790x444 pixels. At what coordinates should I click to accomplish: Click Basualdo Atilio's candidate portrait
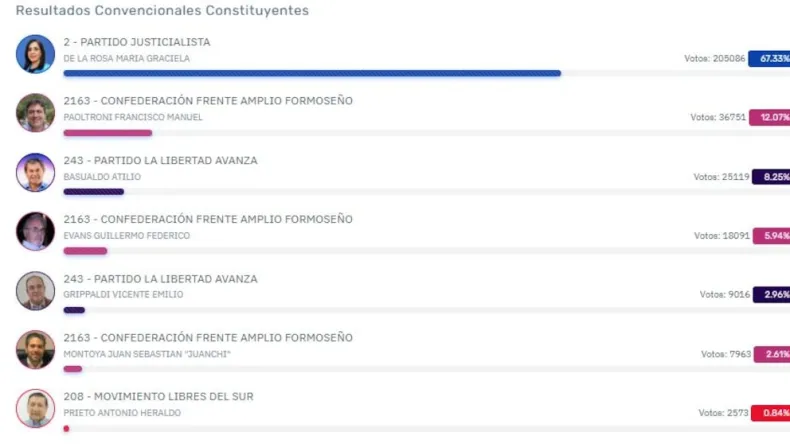tap(35, 172)
